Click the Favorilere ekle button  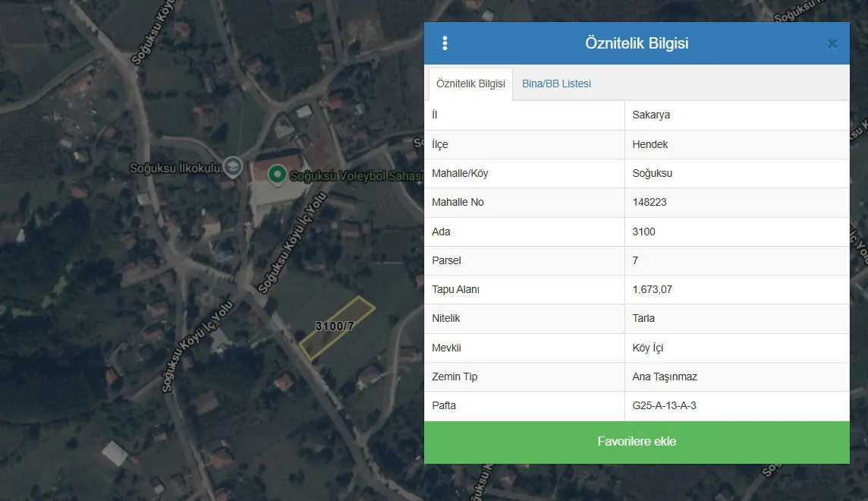click(x=637, y=442)
